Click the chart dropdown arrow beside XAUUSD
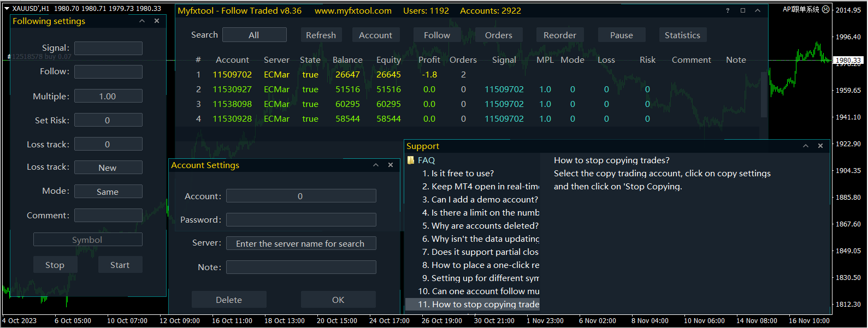The image size is (868, 328). tap(7, 8)
